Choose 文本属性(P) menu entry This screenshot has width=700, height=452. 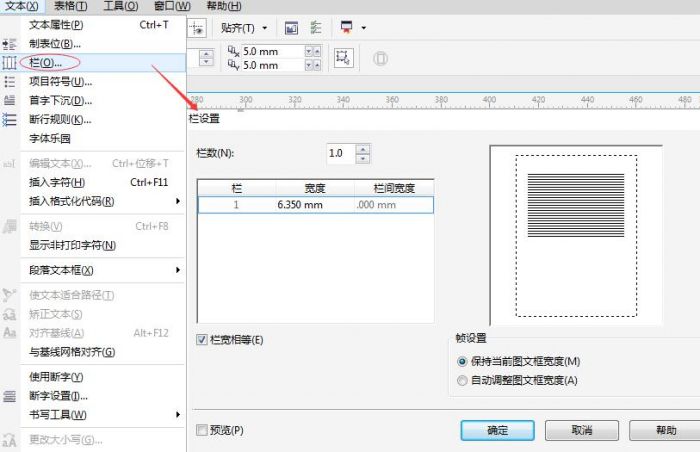click(103, 25)
